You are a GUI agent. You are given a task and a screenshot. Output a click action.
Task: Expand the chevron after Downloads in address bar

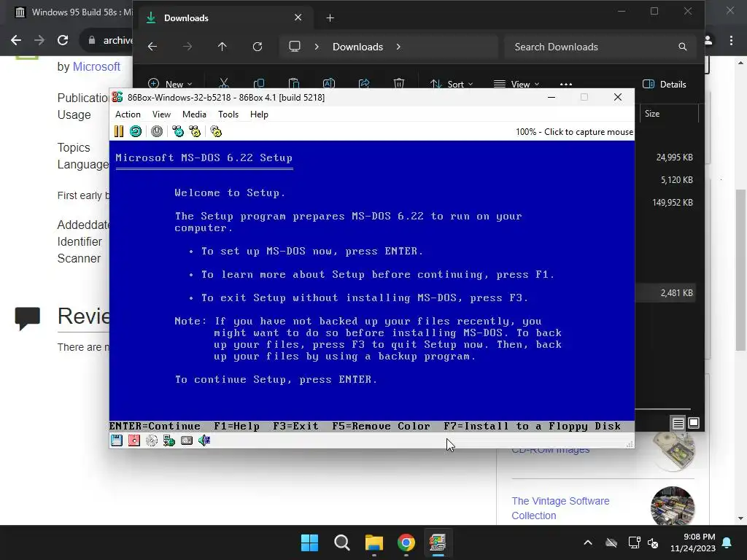pos(398,47)
